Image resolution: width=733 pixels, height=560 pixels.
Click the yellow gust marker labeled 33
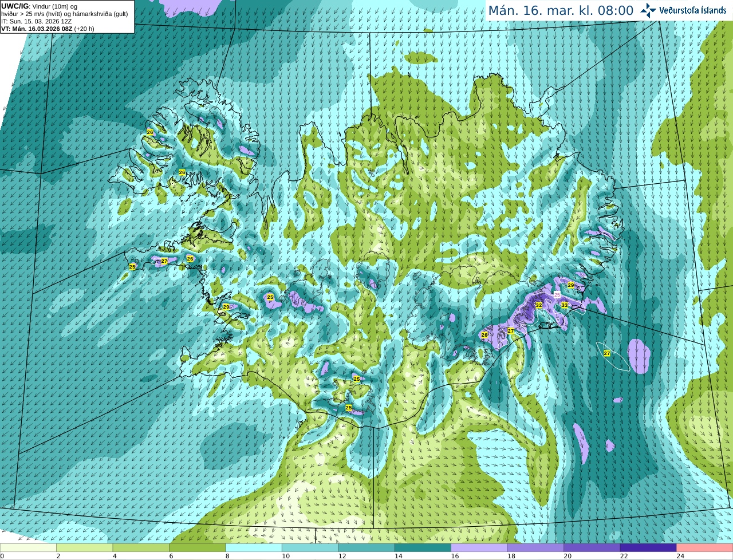[565, 305]
